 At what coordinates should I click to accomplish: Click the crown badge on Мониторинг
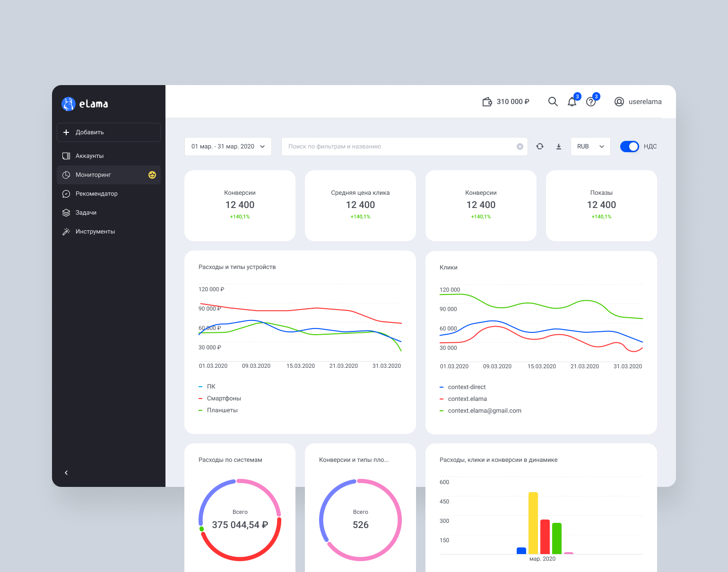pos(152,175)
